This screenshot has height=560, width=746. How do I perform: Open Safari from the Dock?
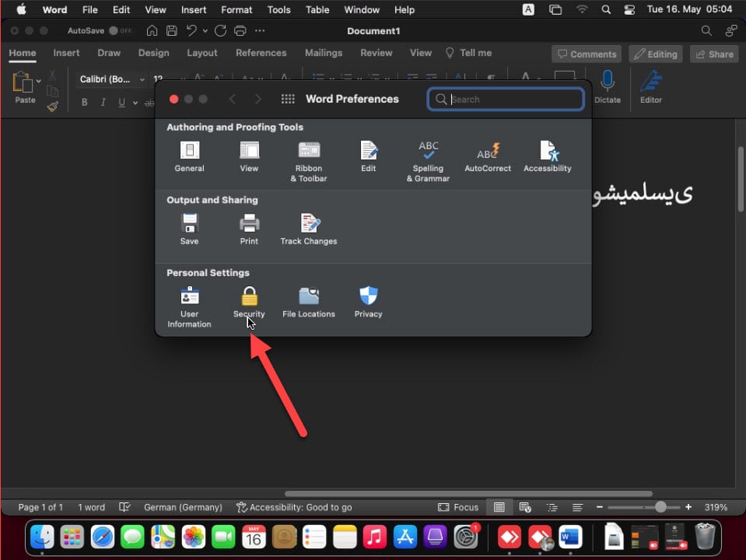tap(102, 537)
